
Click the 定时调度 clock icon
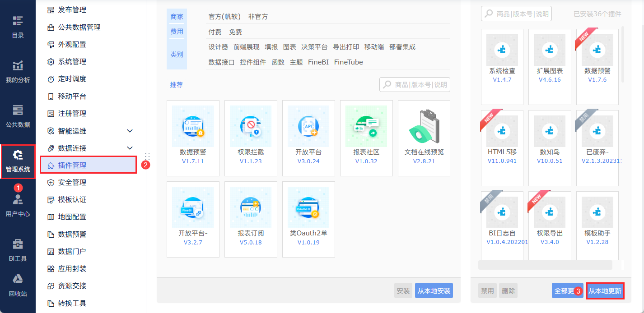pyautogui.click(x=51, y=79)
